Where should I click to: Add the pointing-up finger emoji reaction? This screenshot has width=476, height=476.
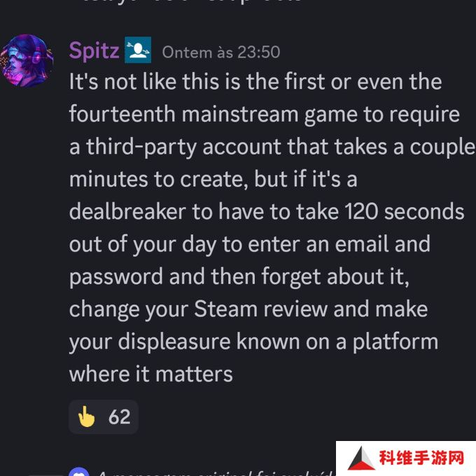coord(87,416)
